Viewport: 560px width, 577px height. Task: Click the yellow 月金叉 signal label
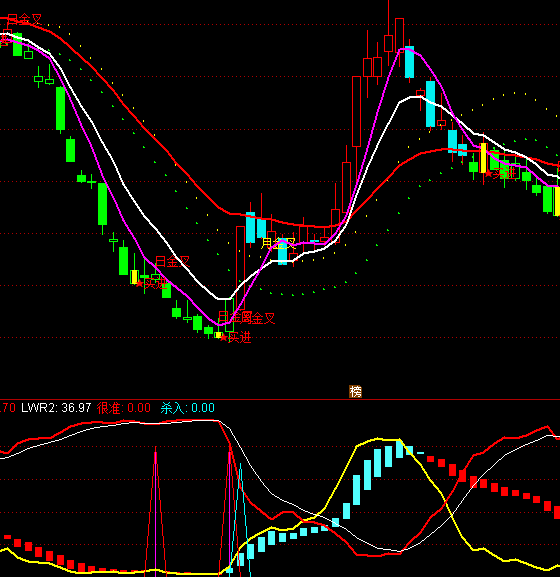coord(279,243)
